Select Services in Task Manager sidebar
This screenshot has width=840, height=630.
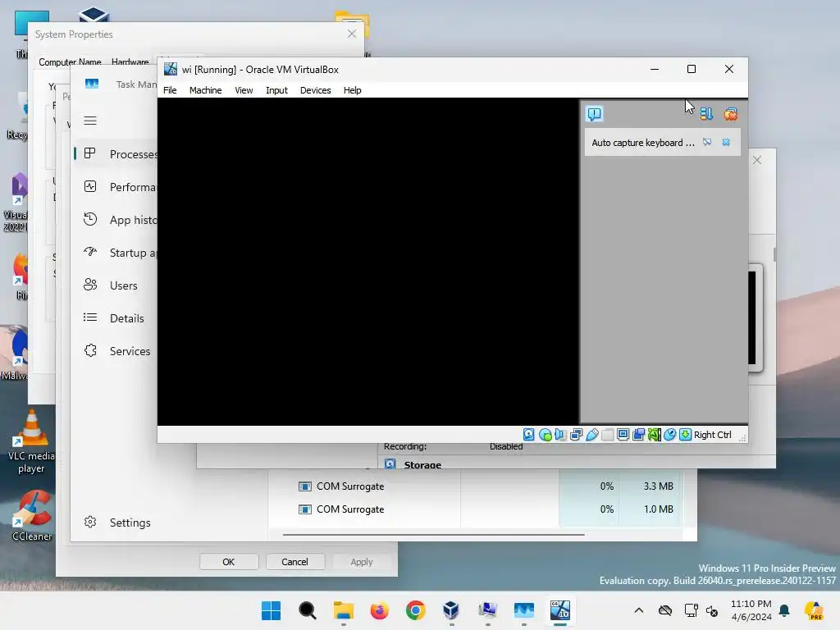coord(116,351)
